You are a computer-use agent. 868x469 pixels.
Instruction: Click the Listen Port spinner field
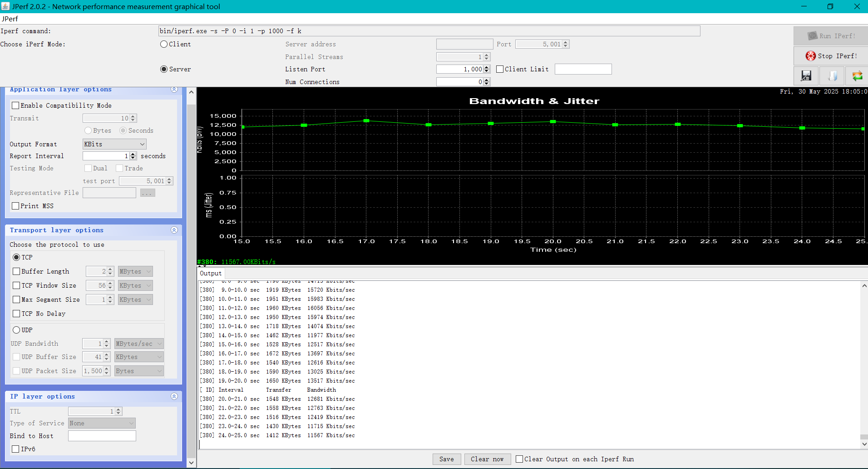click(459, 69)
